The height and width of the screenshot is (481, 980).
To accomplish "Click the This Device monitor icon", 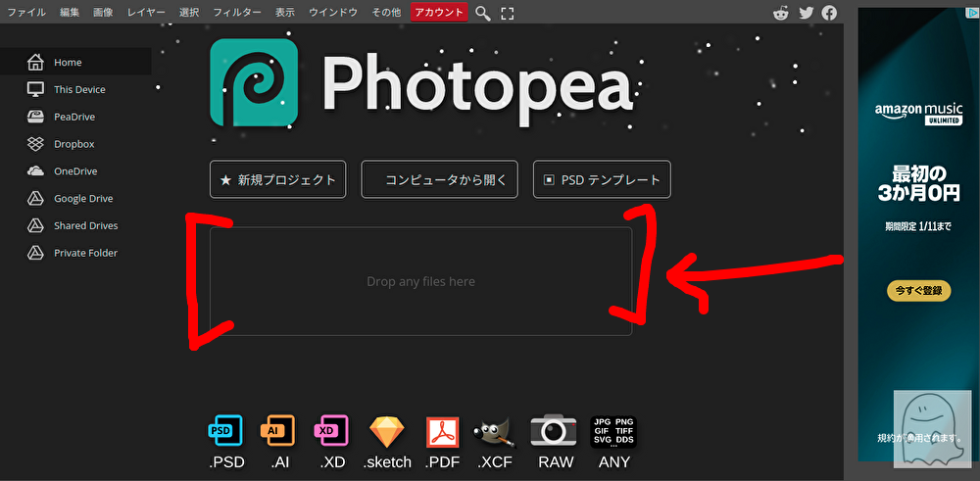I will tap(35, 89).
